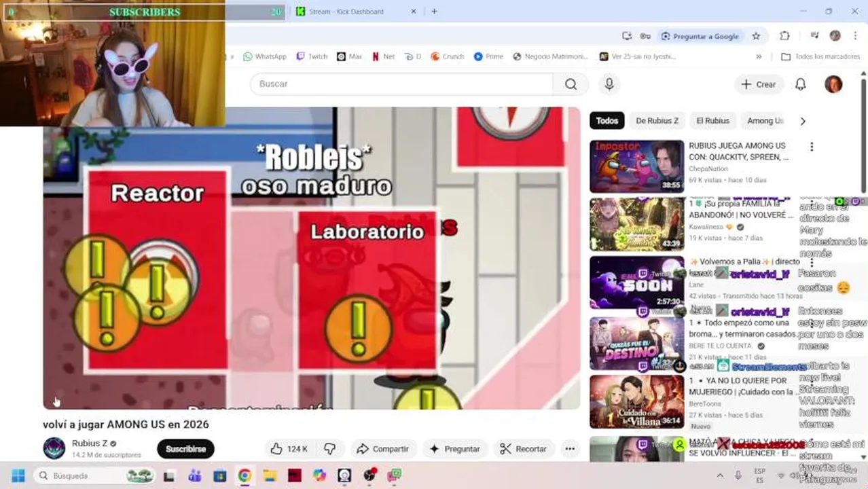Open Chrome from the Windows taskbar
This screenshot has width=868, height=489.
click(x=245, y=475)
